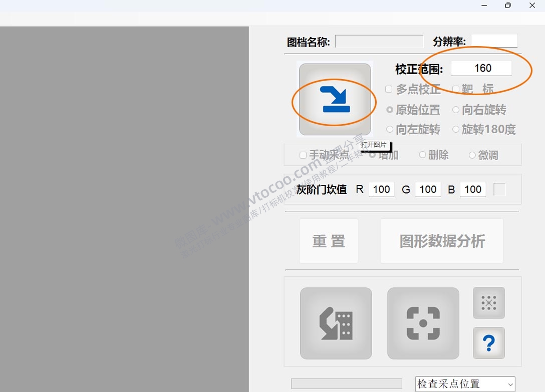Screen dimensions: 545x392
Task: Switch to 删除 point mode
Action: point(422,155)
